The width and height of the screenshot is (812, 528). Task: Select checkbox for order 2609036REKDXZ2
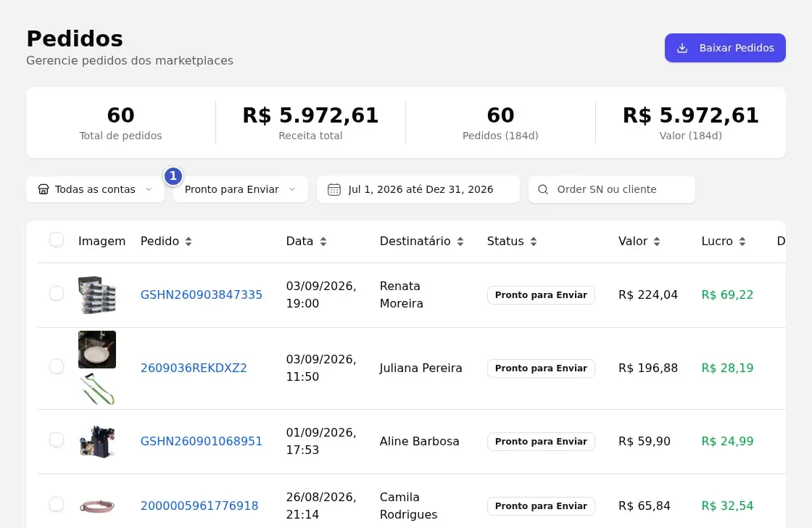pos(57,366)
